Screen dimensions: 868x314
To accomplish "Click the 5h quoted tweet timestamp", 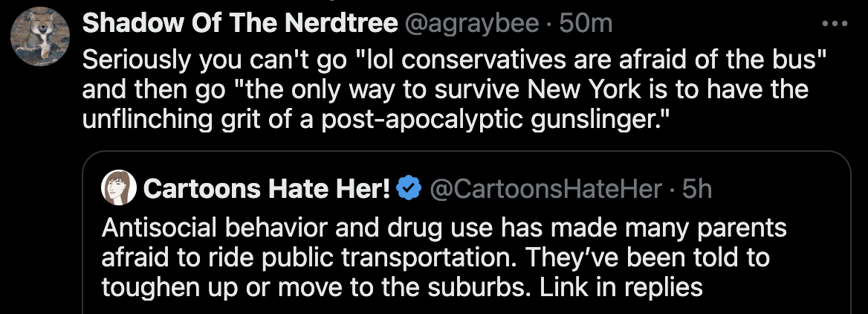I will pyautogui.click(x=696, y=189).
